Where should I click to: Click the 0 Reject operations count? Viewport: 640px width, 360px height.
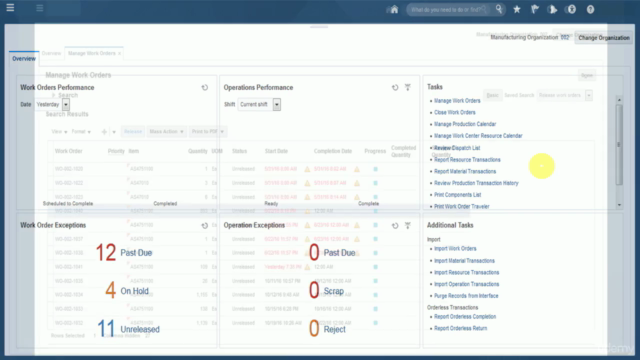coord(314,329)
